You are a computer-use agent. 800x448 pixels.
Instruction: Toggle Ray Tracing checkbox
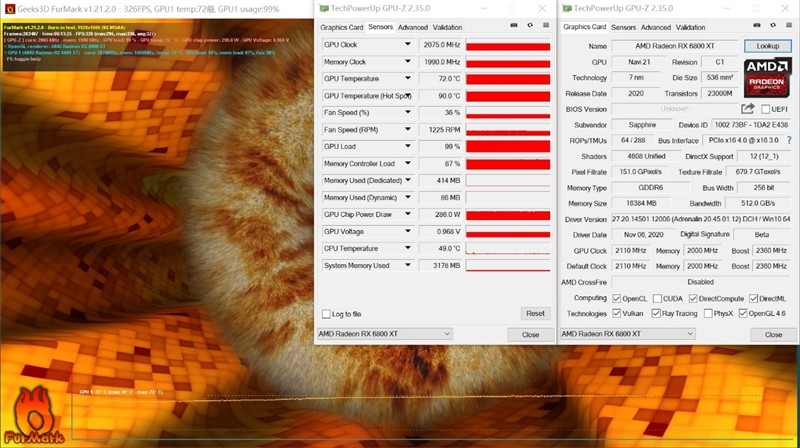click(656, 313)
